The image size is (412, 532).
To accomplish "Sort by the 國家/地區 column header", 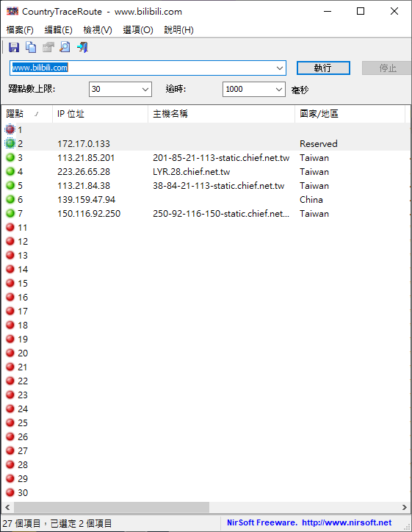I will pos(350,114).
